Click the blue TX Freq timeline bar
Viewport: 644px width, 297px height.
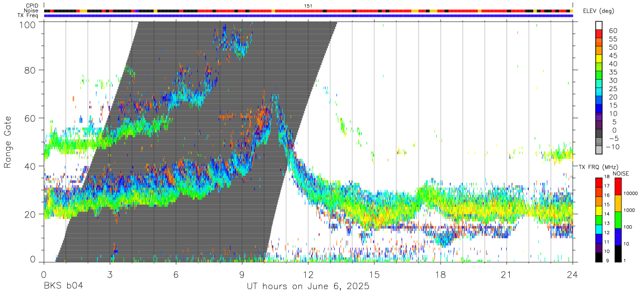308,16
